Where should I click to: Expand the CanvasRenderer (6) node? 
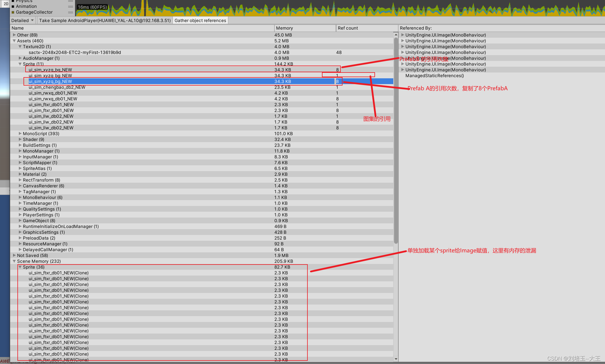[20, 186]
